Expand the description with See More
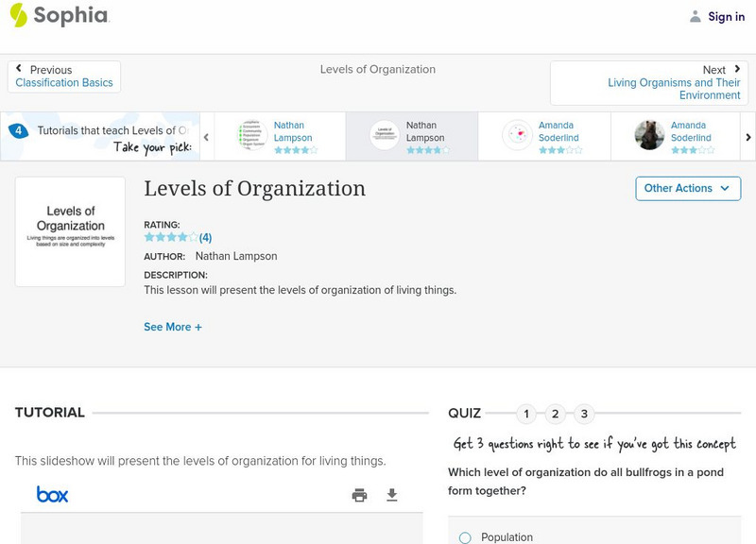 173,326
